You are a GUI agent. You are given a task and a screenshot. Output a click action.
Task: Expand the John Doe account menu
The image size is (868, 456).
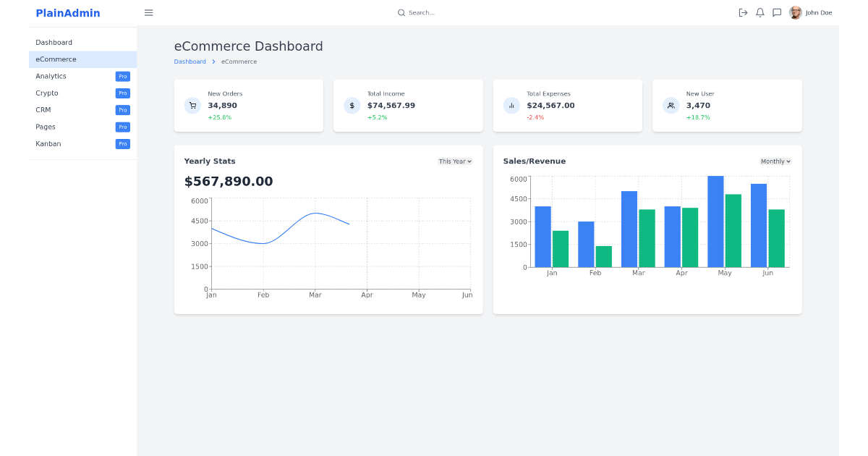[817, 12]
